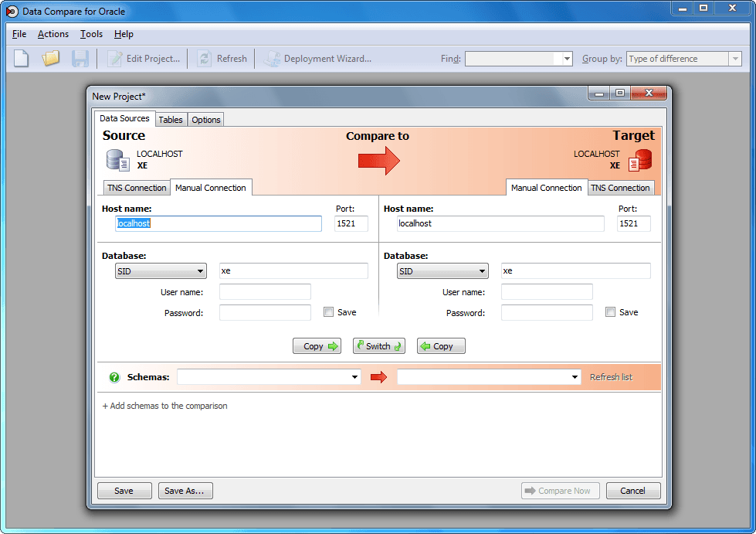Select Source TNS Connection tab

pos(137,188)
